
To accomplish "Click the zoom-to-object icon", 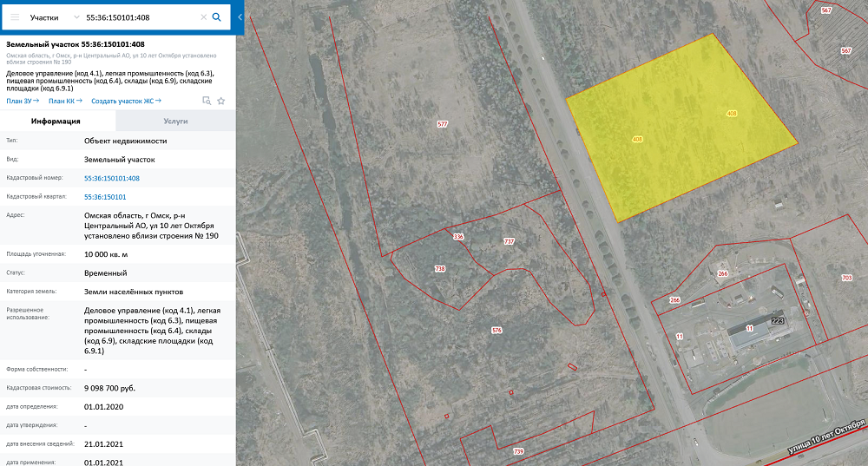I will [x=207, y=101].
